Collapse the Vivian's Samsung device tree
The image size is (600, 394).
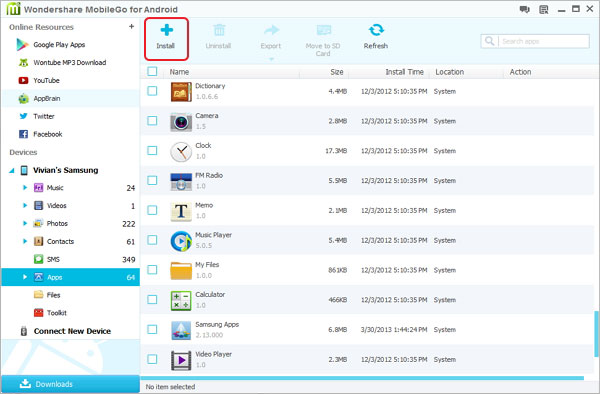[x=12, y=171]
